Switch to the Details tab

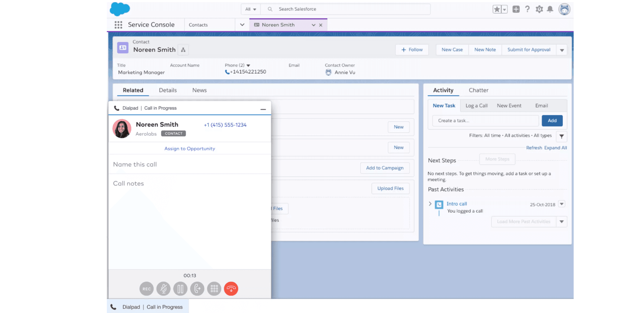click(x=167, y=90)
